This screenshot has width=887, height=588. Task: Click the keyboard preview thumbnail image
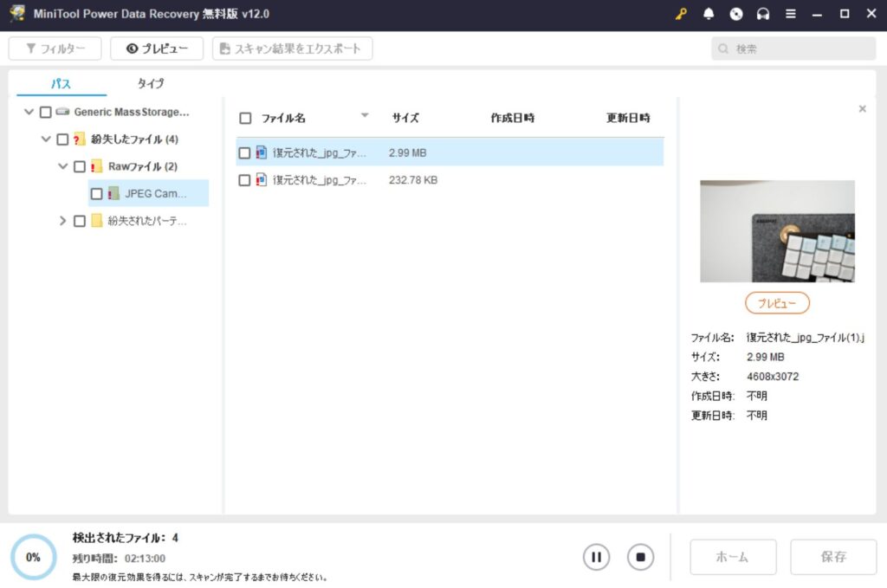[777, 231]
